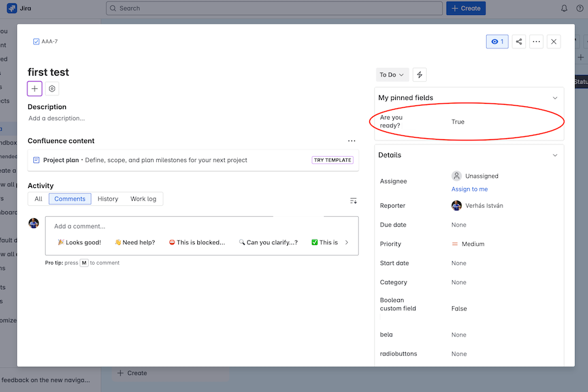Switch to the Work log tab

pyautogui.click(x=143, y=199)
